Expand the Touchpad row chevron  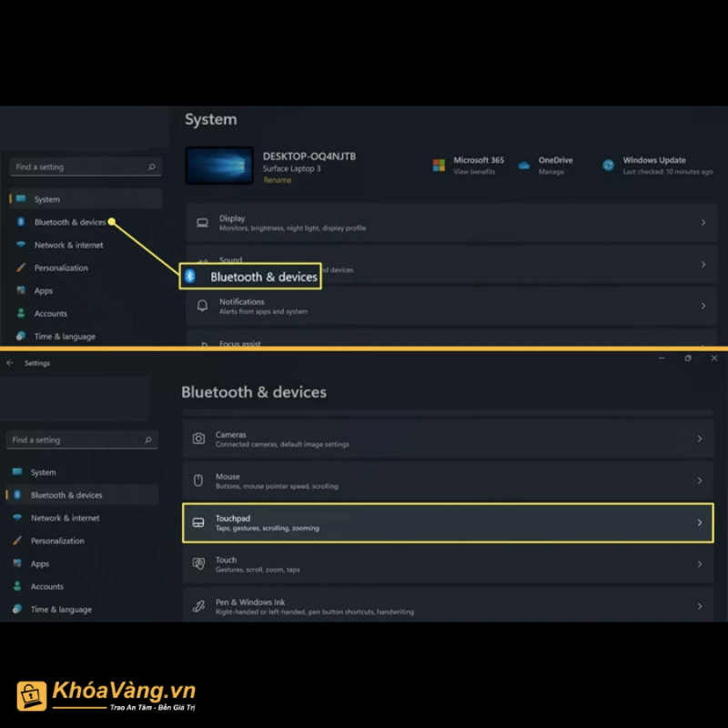click(700, 522)
